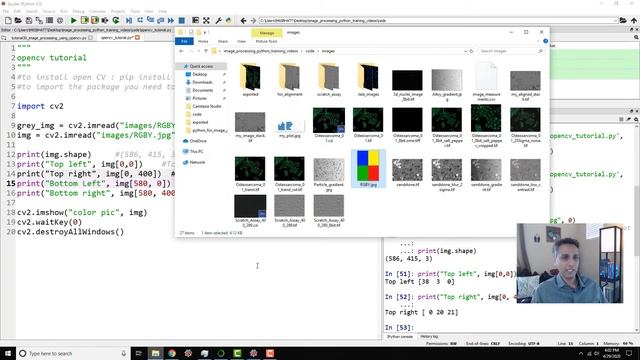
Task: Select Documents in navigation pane
Action: [202, 90]
